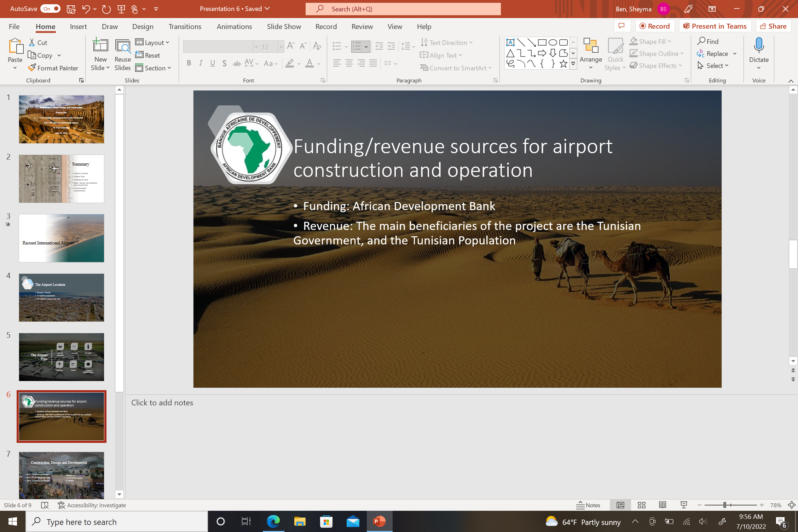Switch to Transitions tab
The width and height of the screenshot is (798, 532).
(185, 26)
